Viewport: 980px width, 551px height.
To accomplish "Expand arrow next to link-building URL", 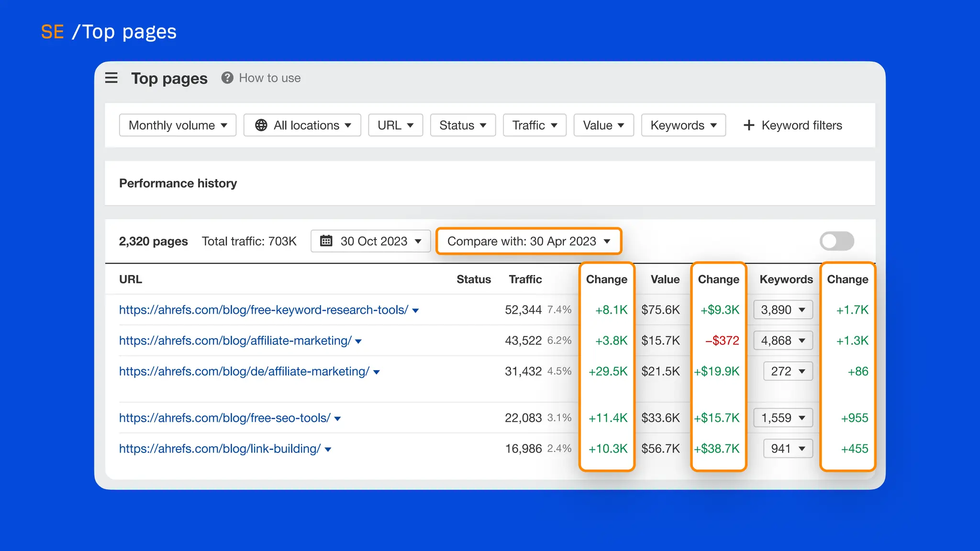I will [x=328, y=450].
